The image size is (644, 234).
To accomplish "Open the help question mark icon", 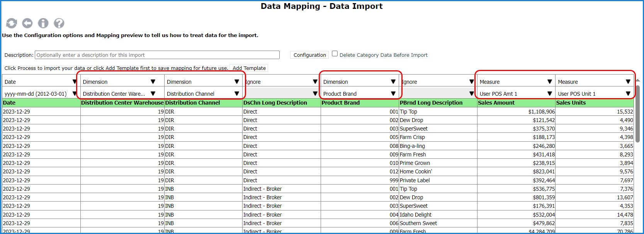I will tap(59, 23).
